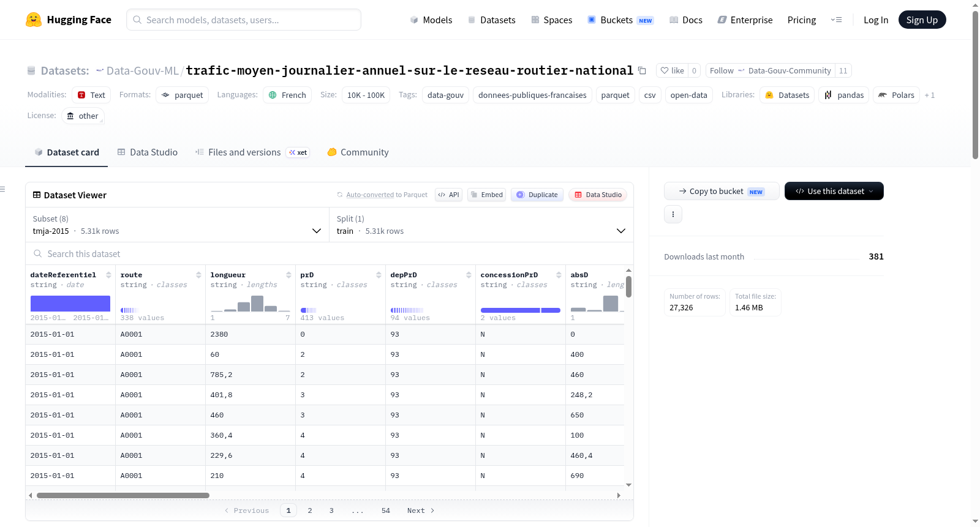
Task: Expand the Split selector dropdown
Action: click(481, 225)
